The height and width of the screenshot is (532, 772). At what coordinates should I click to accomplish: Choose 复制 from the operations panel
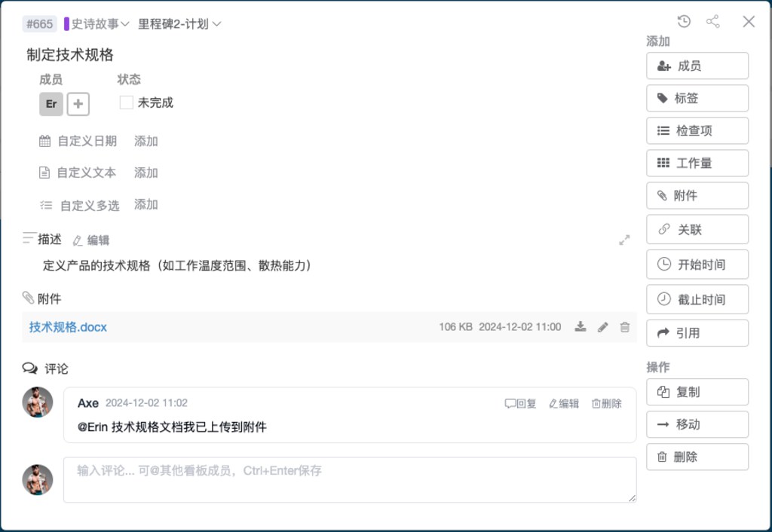[697, 392]
